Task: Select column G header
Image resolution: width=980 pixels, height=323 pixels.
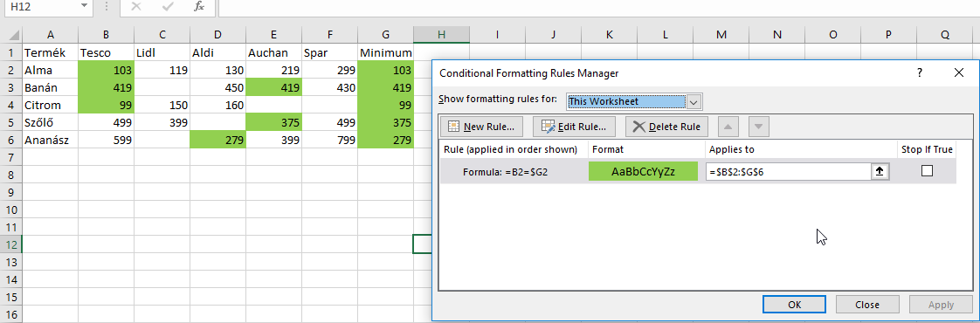Action: pyautogui.click(x=386, y=35)
